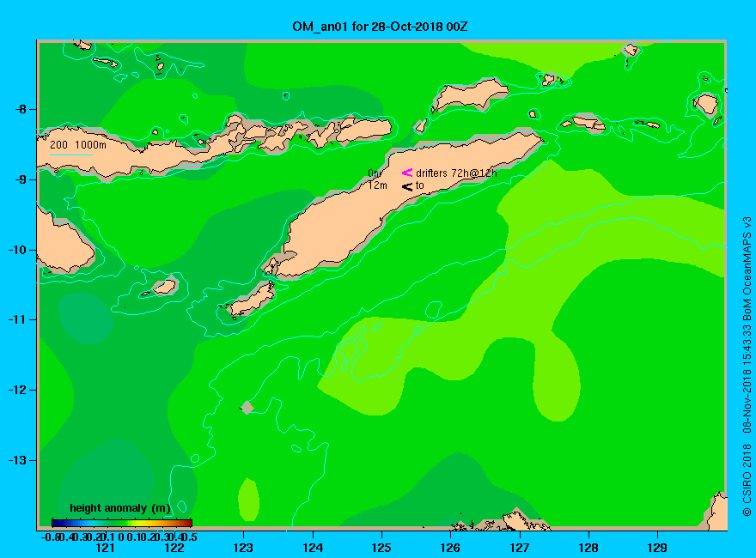Click longitude tick label '129'
756x558 pixels.
pos(658,548)
